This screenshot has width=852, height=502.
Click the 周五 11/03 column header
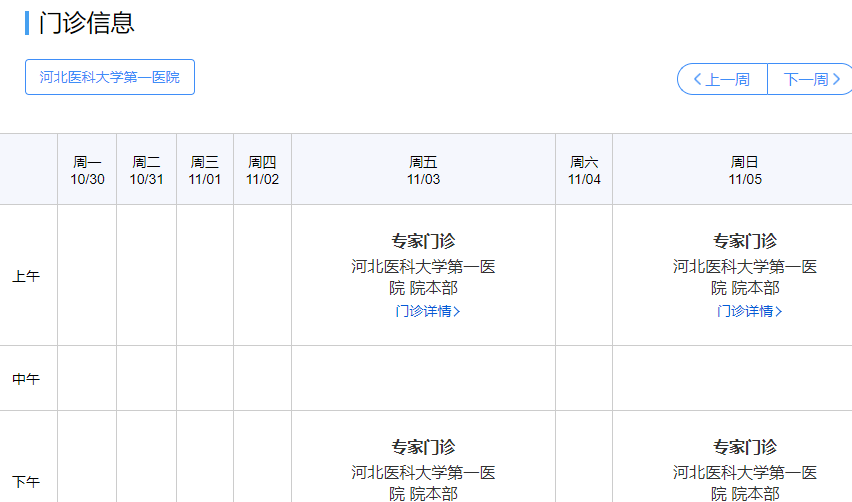(423, 170)
